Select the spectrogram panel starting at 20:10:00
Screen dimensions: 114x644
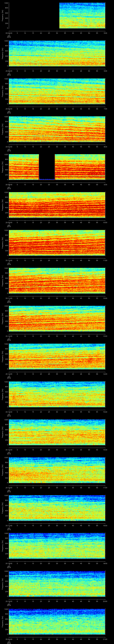[57, 243]
